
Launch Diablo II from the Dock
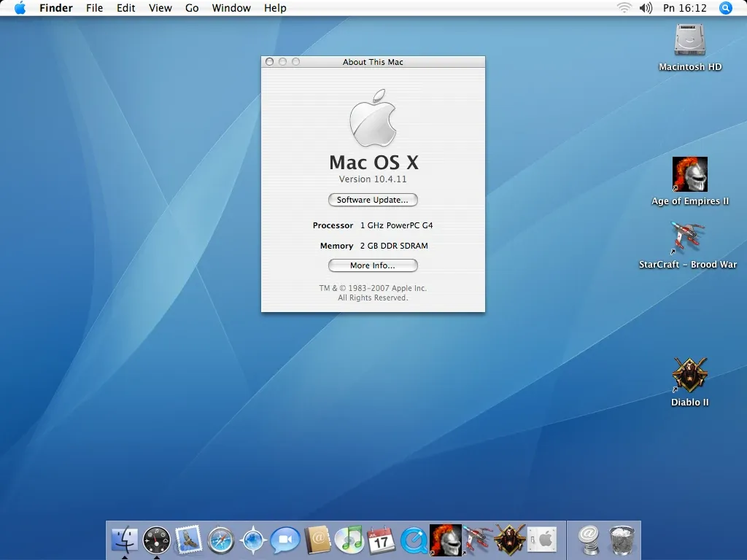tap(509, 540)
